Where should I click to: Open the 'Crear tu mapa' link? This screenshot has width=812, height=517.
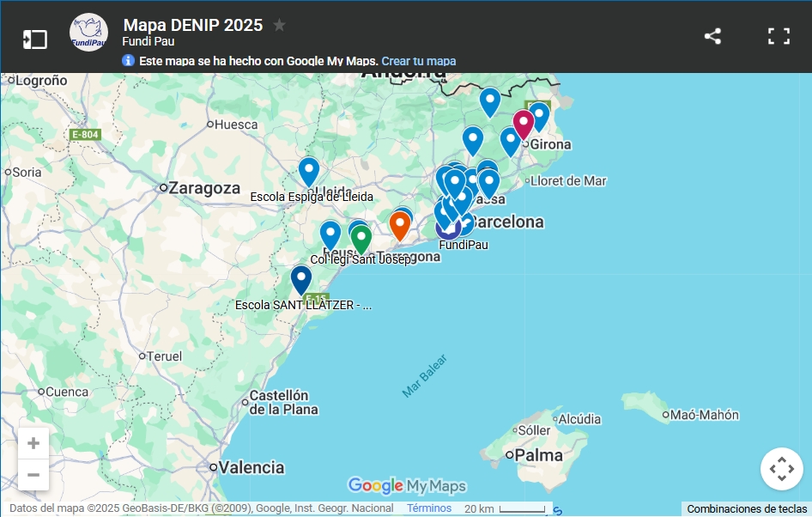click(x=418, y=61)
